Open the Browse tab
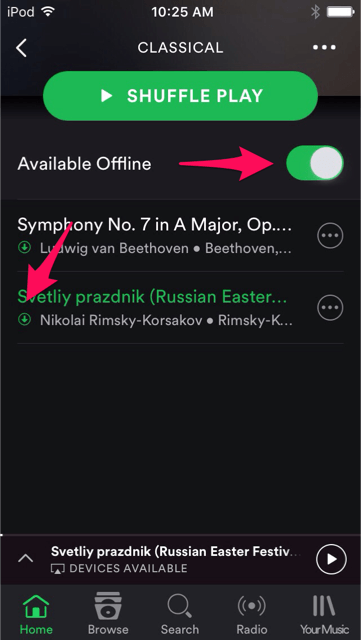The width and height of the screenshot is (361, 640). (108, 612)
